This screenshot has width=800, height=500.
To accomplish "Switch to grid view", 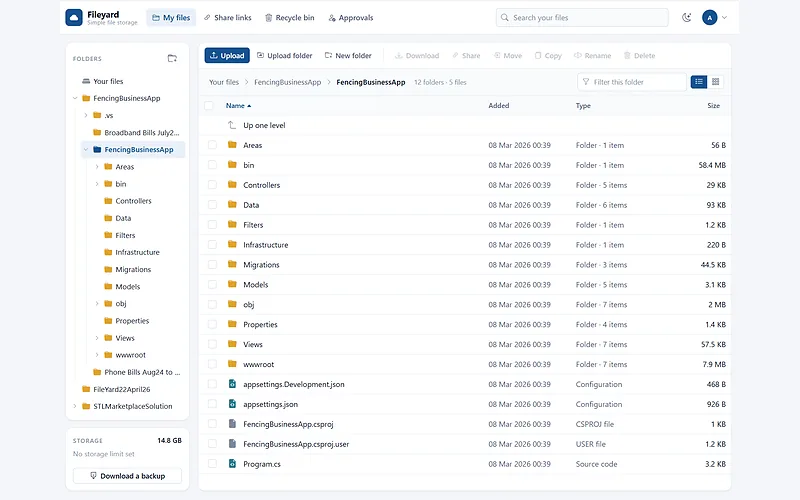I will tap(715, 82).
